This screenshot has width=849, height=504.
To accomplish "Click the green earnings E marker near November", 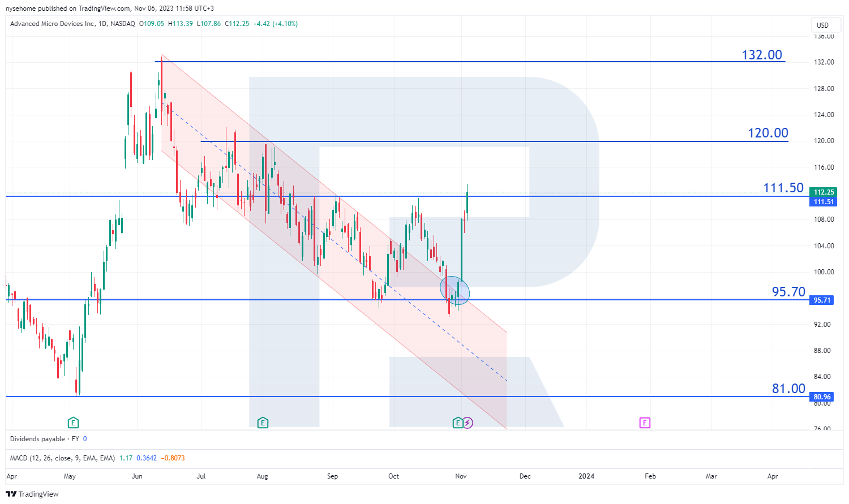I will point(457,423).
